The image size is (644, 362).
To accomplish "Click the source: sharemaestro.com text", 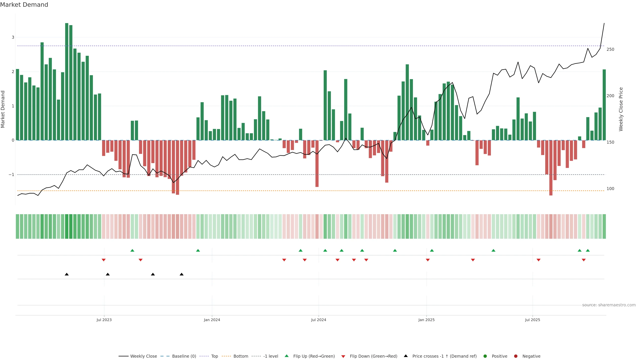I will pyautogui.click(x=609, y=305).
